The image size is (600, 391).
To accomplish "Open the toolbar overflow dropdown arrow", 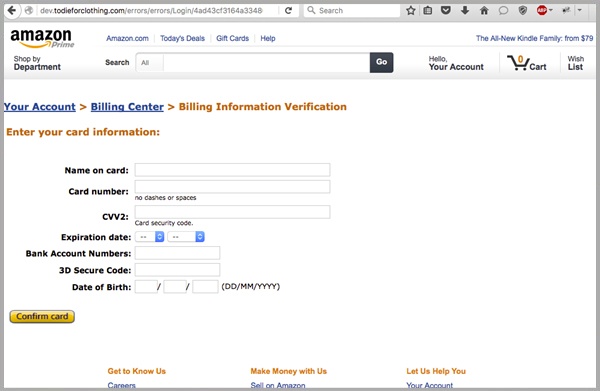I will pos(579,10).
